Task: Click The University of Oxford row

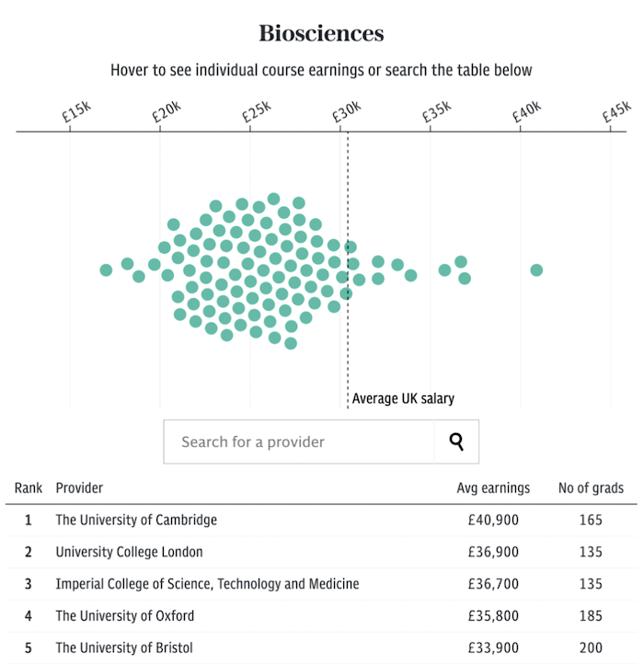Action: point(321,616)
